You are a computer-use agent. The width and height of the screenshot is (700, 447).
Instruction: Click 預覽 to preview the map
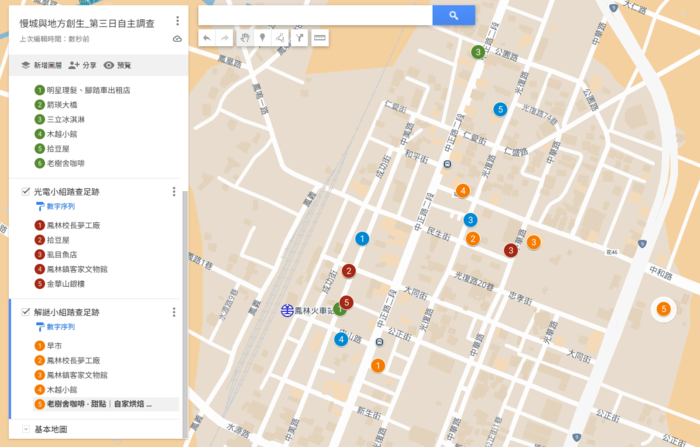coord(117,65)
